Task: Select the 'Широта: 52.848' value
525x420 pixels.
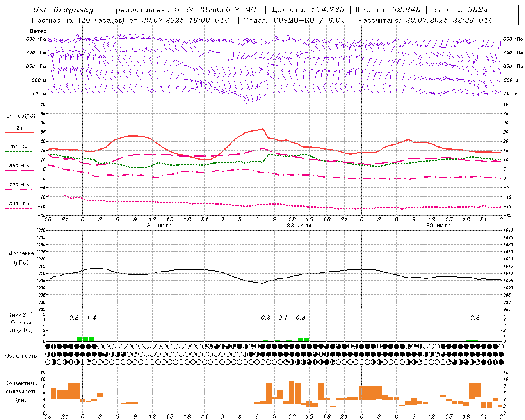Action: pyautogui.click(x=388, y=10)
